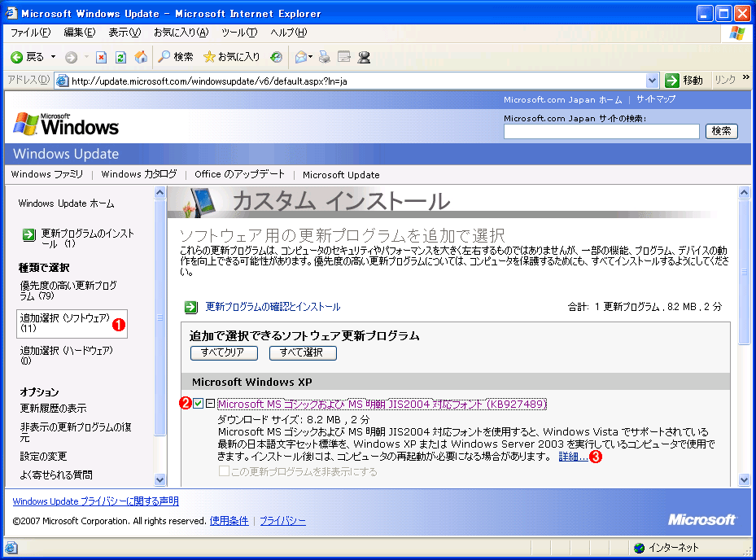Click the 検索 button next to site search box
Screen dimensions: 756x560
pos(721,131)
